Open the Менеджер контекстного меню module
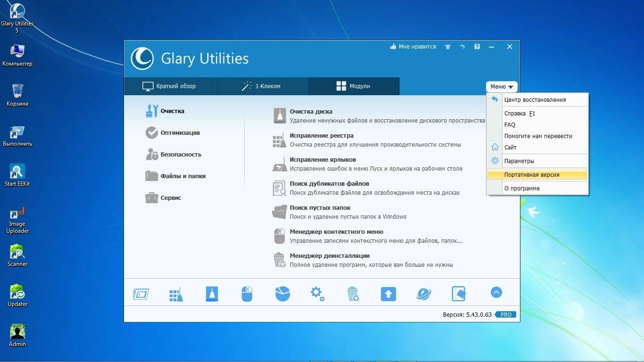 tap(367, 236)
